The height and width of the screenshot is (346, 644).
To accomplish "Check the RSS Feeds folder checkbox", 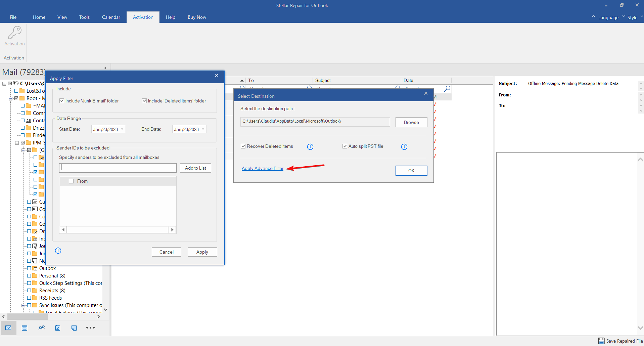I will pyautogui.click(x=29, y=298).
